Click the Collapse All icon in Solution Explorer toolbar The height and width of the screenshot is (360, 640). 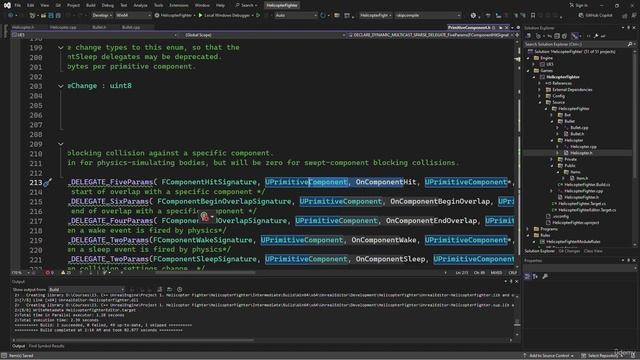click(557, 36)
